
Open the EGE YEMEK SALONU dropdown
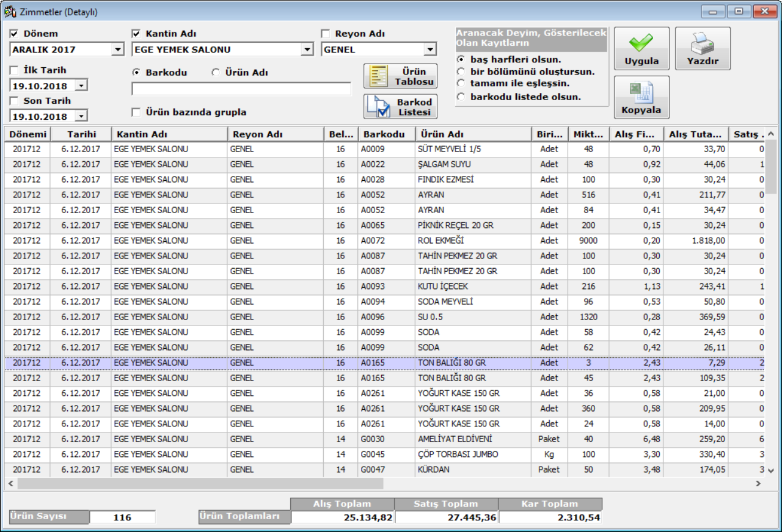click(307, 49)
